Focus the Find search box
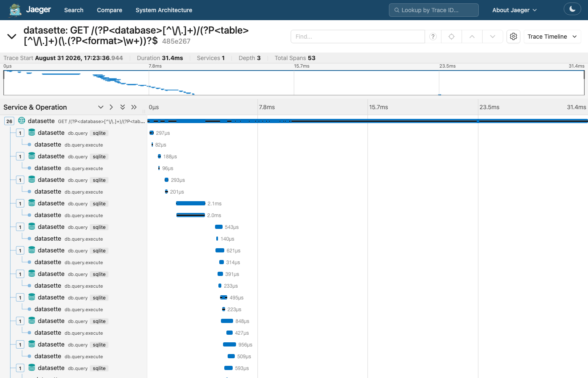 coord(358,37)
